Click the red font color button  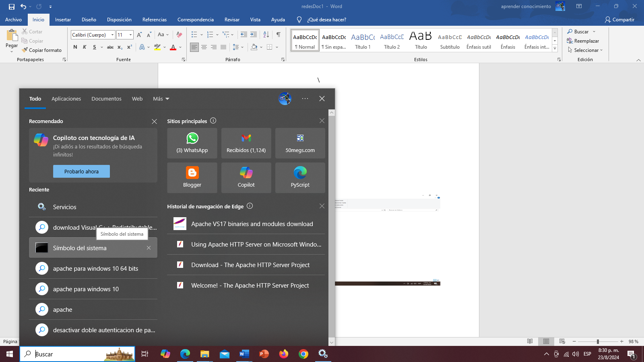[x=173, y=47]
